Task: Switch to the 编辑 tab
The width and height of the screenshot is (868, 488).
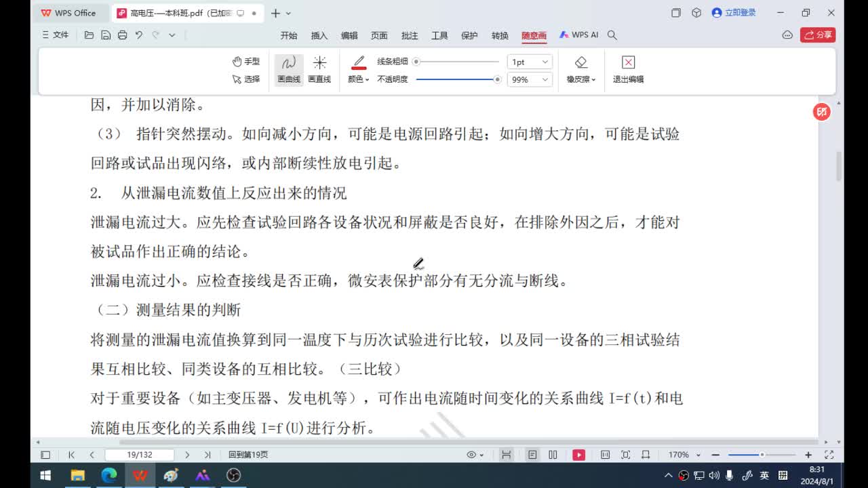Action: (349, 35)
